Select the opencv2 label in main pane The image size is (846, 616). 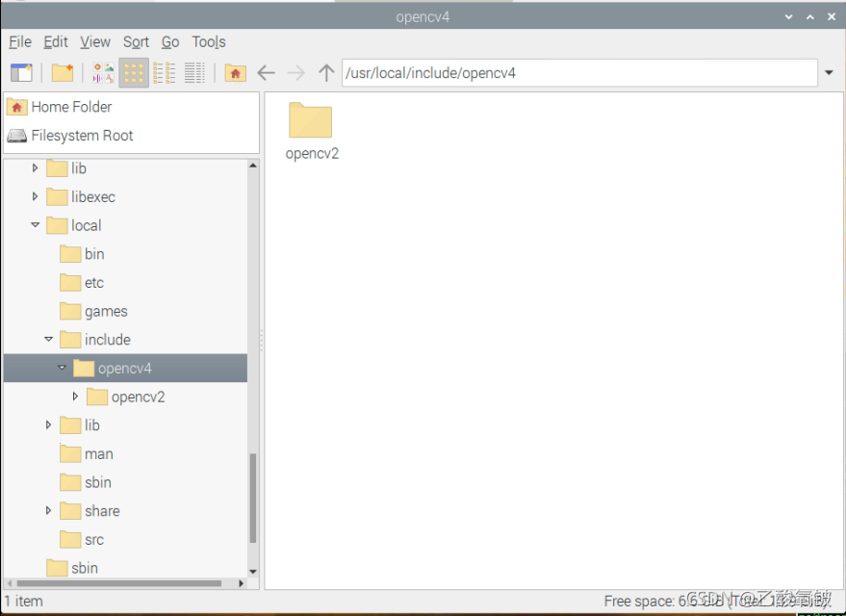(x=312, y=154)
